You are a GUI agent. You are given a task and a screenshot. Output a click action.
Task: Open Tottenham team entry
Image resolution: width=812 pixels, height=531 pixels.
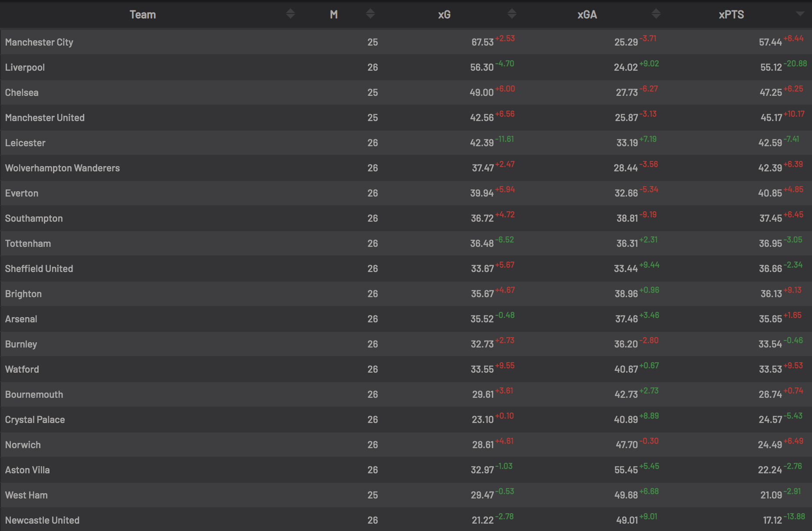[28, 243]
